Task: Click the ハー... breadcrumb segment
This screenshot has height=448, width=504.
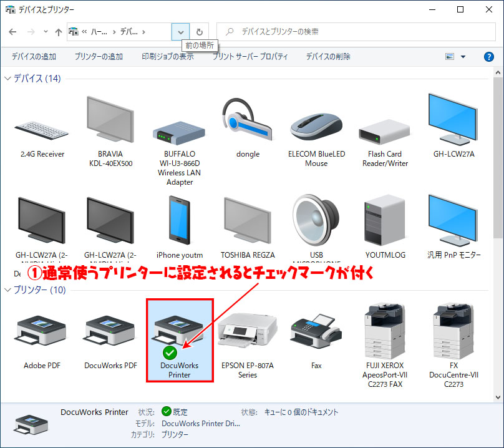Action: tap(99, 32)
